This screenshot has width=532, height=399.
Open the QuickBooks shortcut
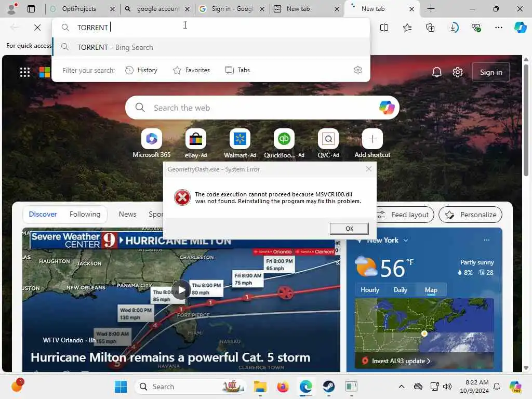pos(284,144)
